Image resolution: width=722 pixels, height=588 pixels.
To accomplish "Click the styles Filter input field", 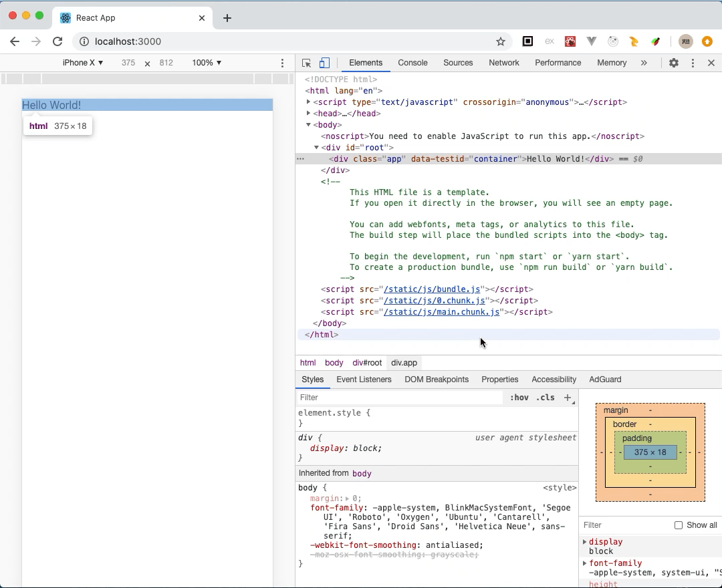I will pyautogui.click(x=400, y=398).
